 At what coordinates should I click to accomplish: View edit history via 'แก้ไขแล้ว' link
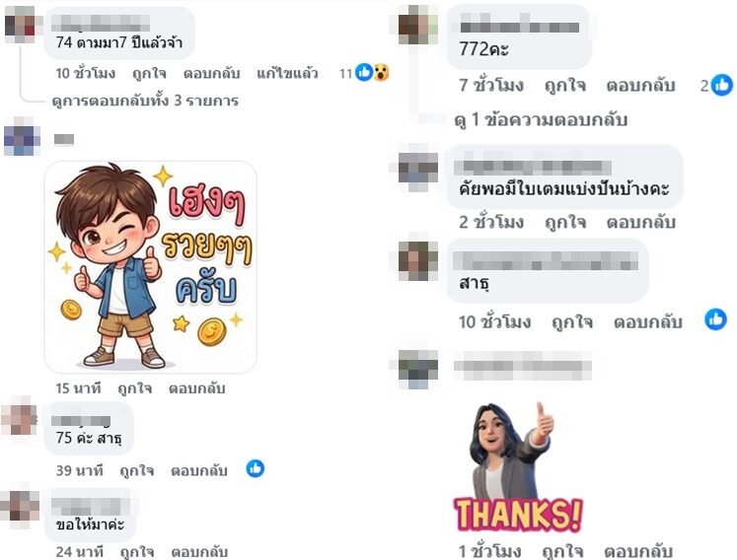287,73
